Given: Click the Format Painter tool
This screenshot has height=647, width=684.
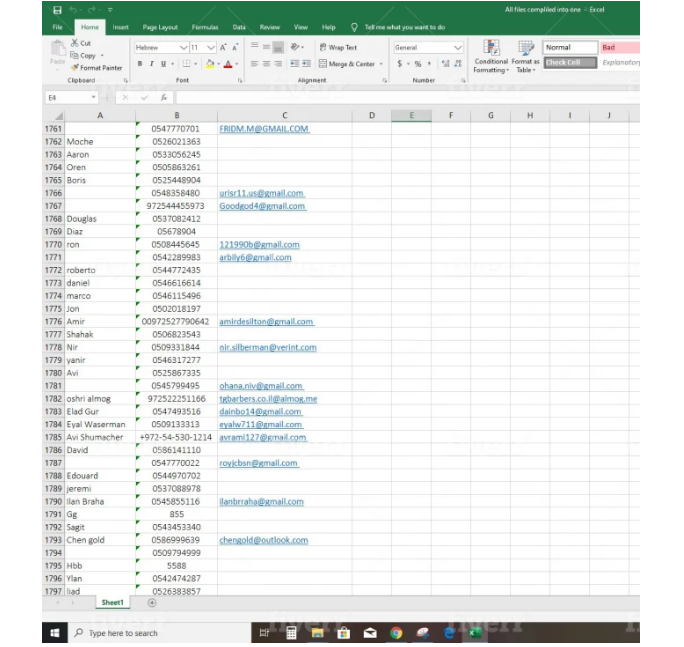Looking at the screenshot, I should [97, 68].
